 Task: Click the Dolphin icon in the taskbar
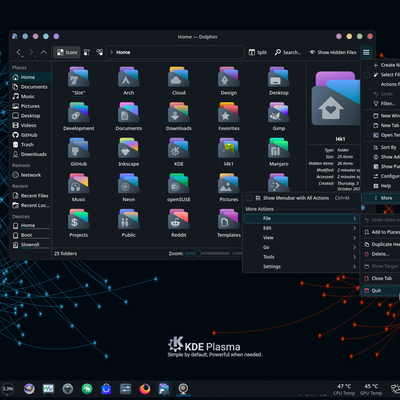pos(164,389)
